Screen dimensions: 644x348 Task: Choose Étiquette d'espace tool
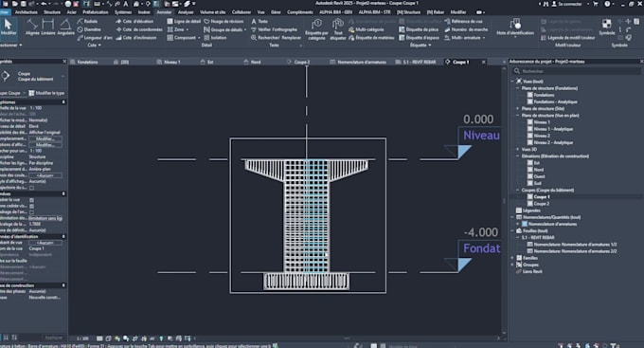click(419, 38)
